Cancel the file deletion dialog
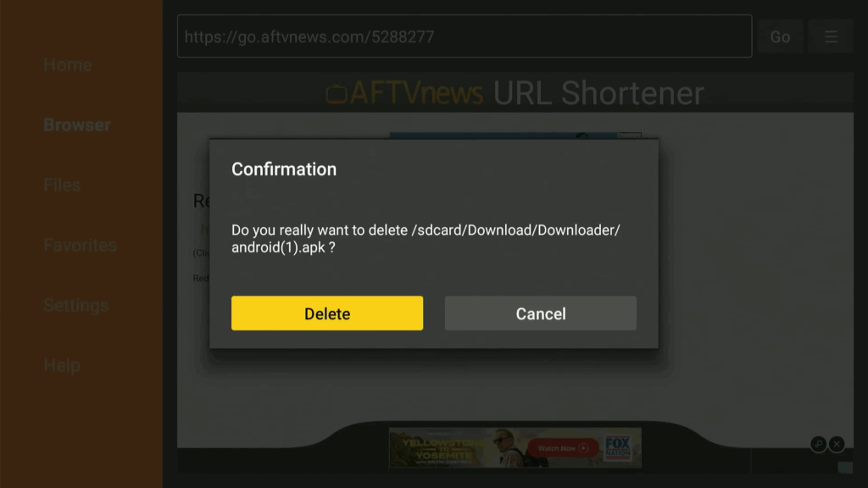 pos(540,313)
